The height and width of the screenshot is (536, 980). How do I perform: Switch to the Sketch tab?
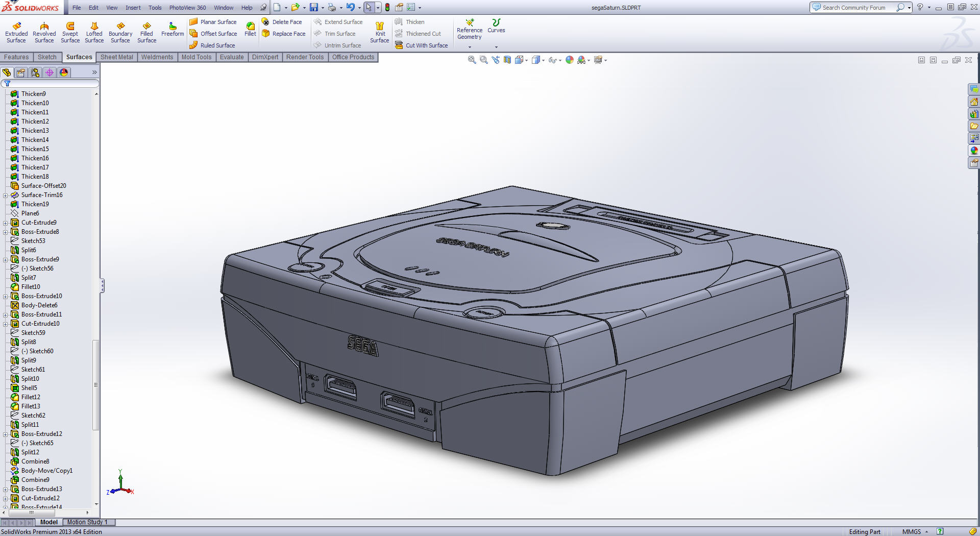(47, 57)
